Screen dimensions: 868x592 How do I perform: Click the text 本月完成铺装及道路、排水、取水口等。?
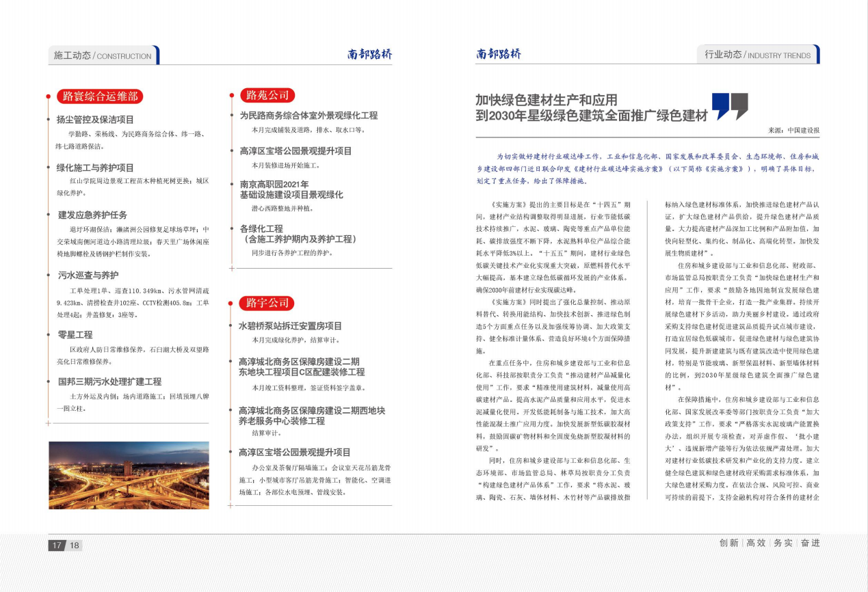308,130
